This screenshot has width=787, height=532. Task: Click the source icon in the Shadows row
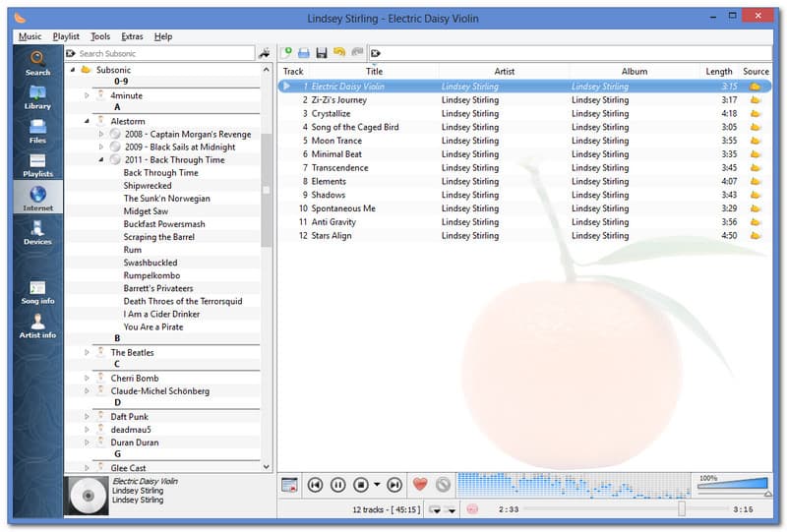point(756,195)
